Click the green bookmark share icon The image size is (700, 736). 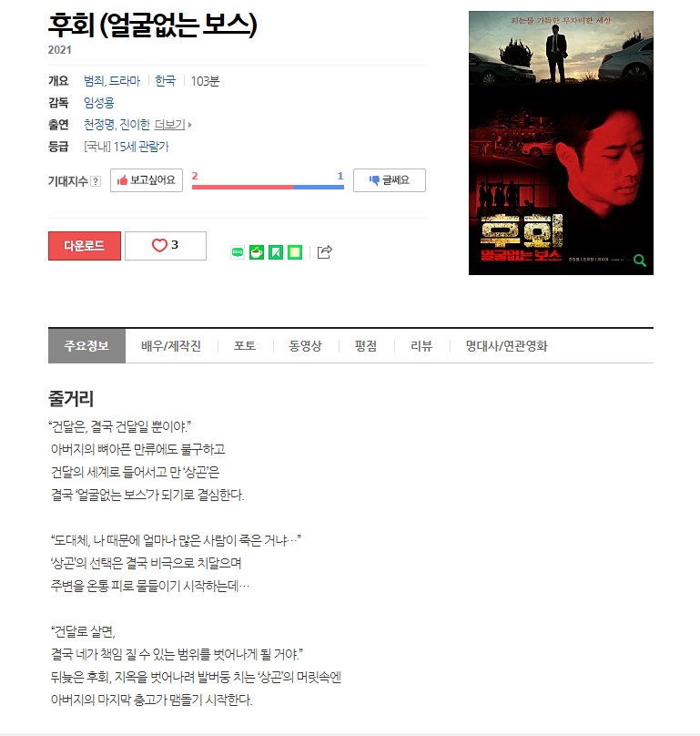[x=276, y=252]
